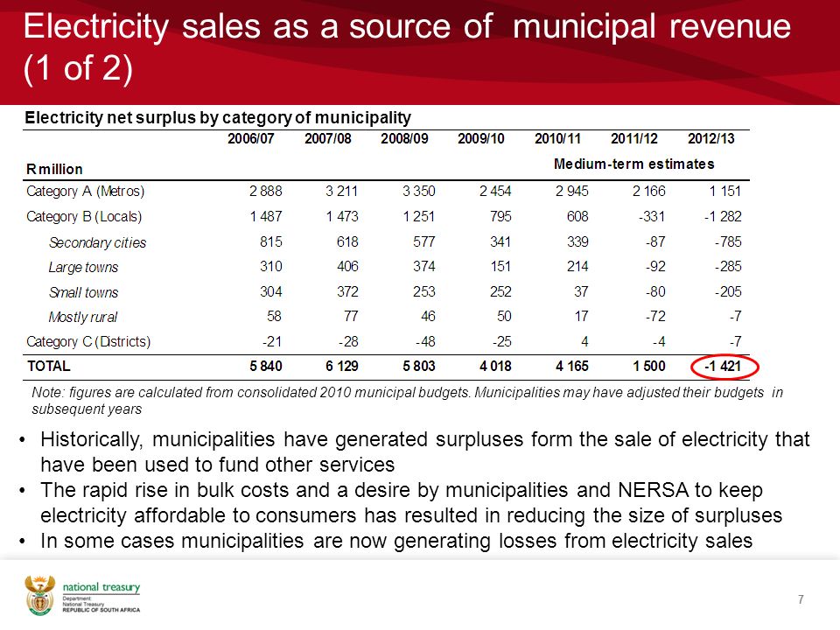840x630 pixels.
Task: Select Metros 2012/13 value 1 151
Action: point(725,191)
